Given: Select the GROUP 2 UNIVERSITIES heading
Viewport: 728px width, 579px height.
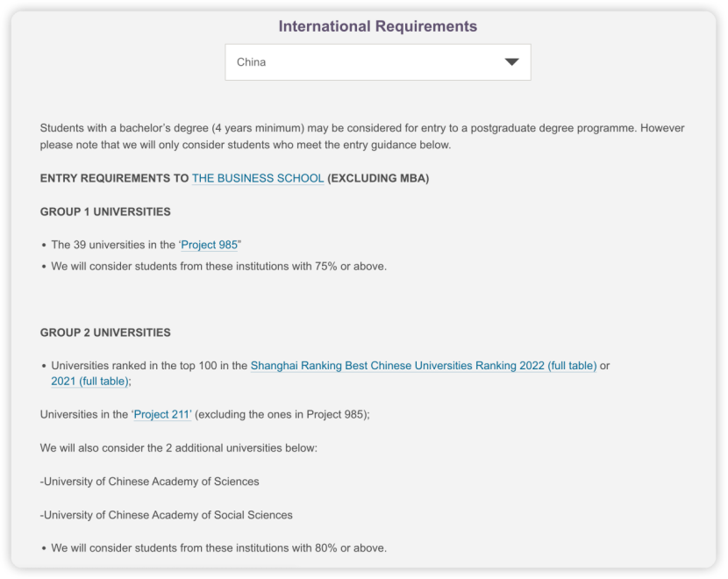Looking at the screenshot, I should coord(105,332).
